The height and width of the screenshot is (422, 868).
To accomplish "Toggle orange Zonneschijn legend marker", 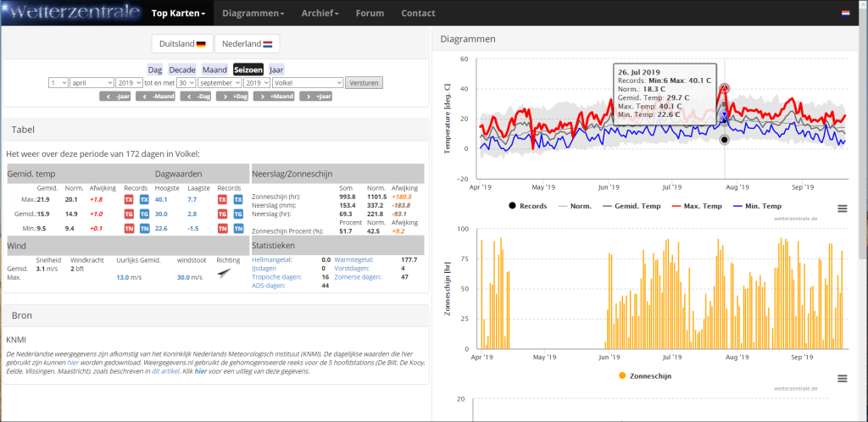I will tap(622, 376).
